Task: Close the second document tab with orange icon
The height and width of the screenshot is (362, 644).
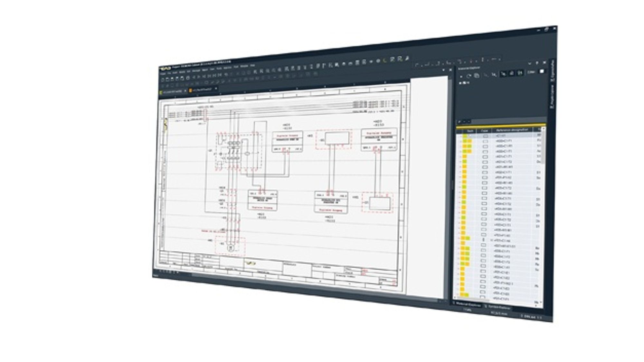Action: click(216, 88)
